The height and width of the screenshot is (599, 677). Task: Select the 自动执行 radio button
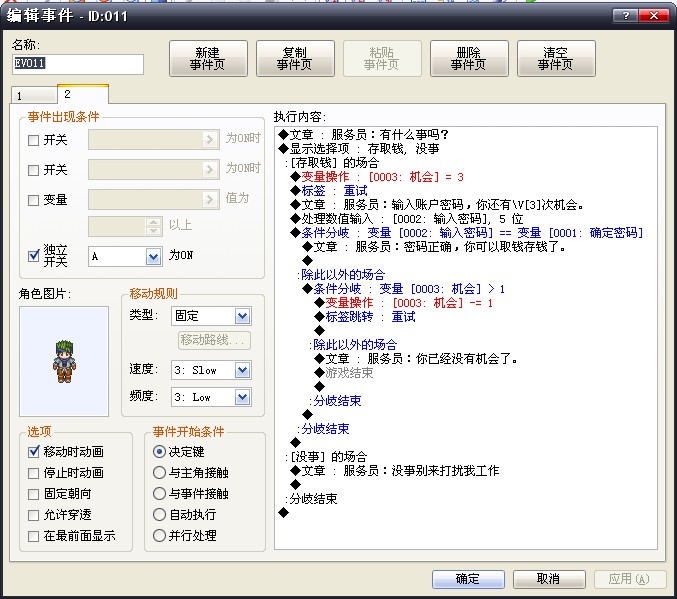click(x=159, y=514)
